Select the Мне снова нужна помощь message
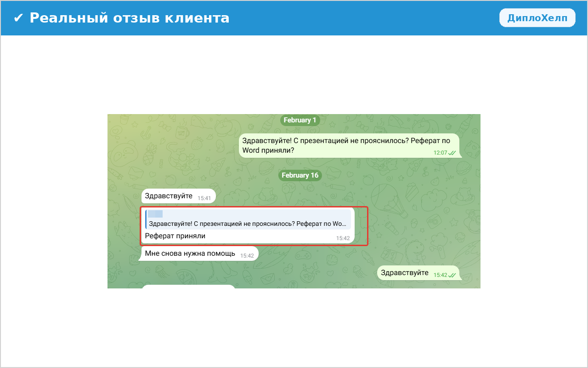Image resolution: width=588 pixels, height=368 pixels. [x=190, y=253]
